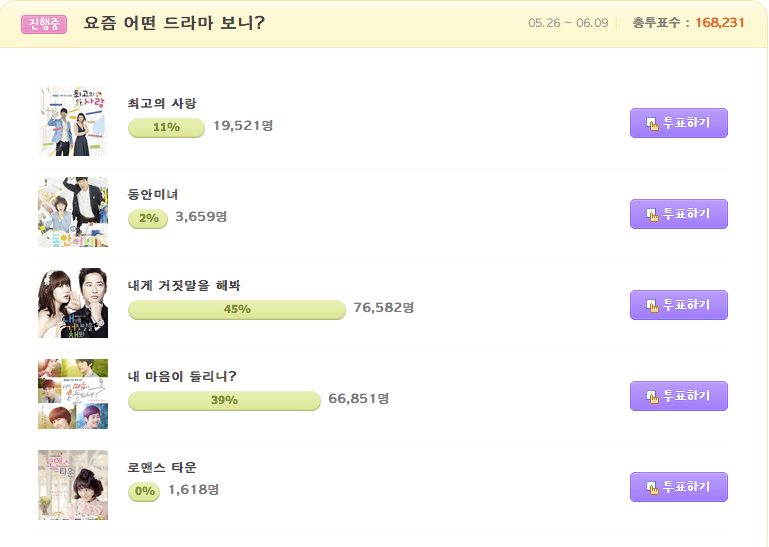Click the 45% progress bar

(x=237, y=310)
